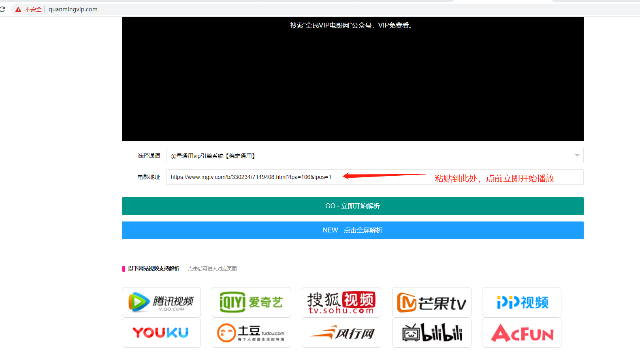
Task: Click the NEW - 点击全屏解析 button
Action: pyautogui.click(x=352, y=230)
